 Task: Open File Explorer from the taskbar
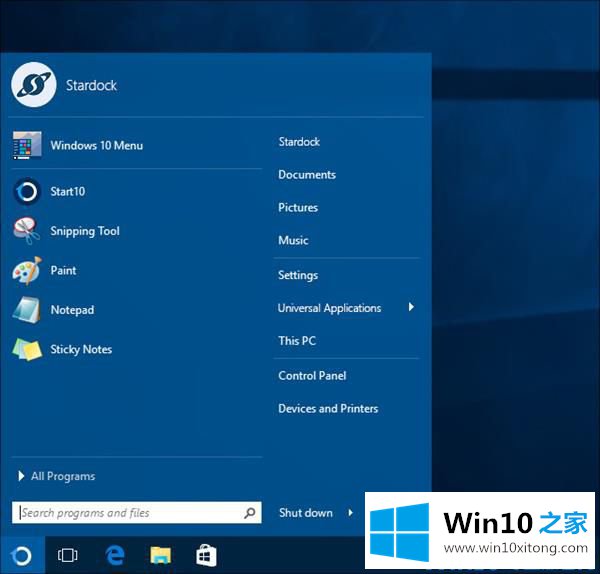pyautogui.click(x=160, y=556)
